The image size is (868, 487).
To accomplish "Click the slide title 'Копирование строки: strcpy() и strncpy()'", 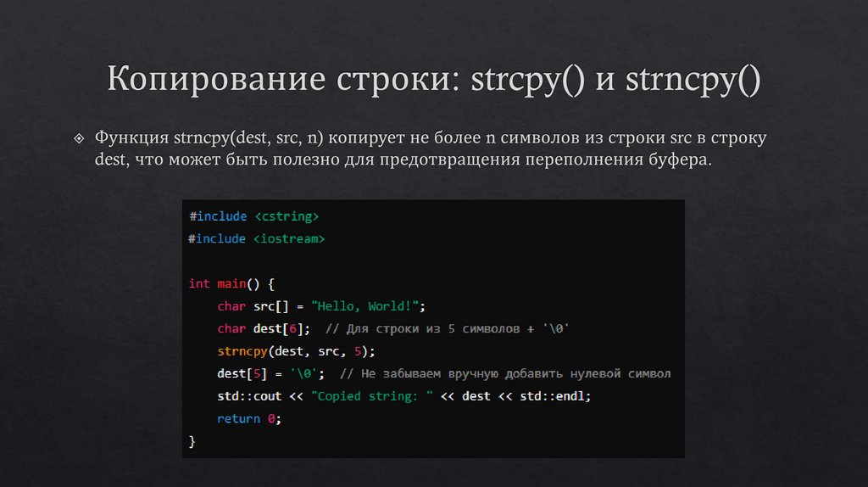I will coord(434,79).
